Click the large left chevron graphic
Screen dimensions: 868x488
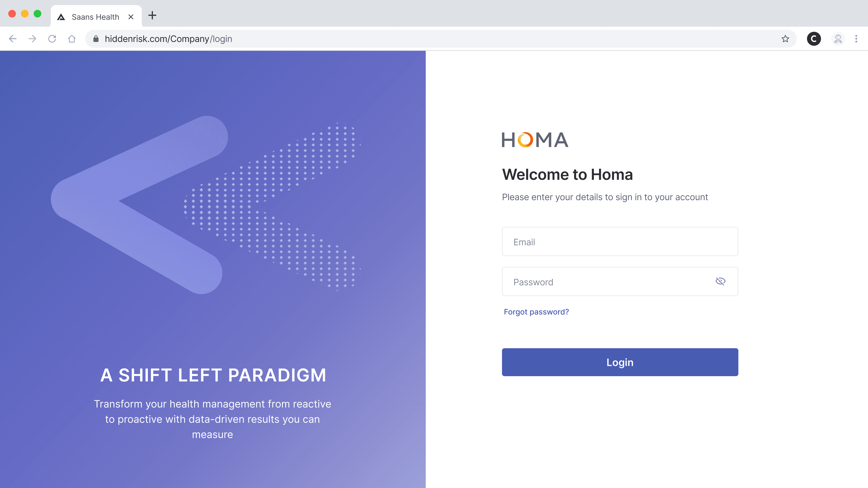point(139,205)
